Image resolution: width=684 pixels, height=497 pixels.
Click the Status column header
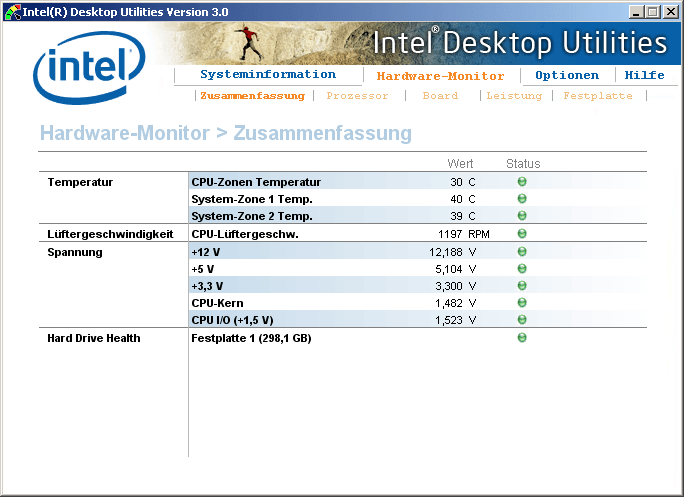point(523,164)
